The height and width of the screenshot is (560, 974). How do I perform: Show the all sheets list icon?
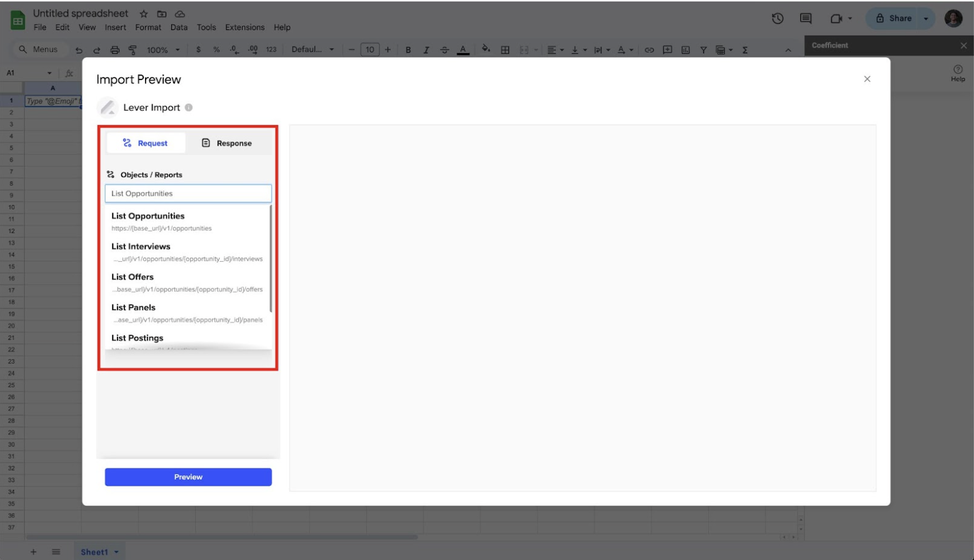[x=56, y=552]
